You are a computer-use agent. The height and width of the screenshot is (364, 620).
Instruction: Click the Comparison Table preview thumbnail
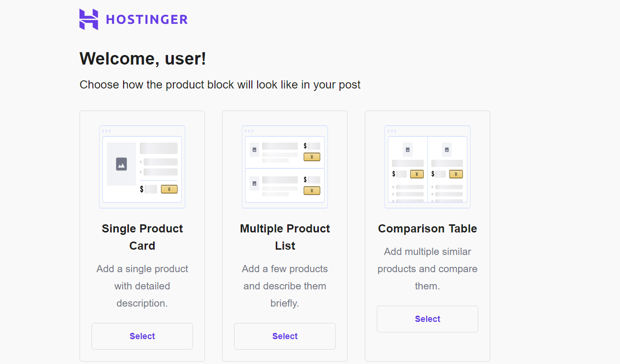pyautogui.click(x=427, y=166)
